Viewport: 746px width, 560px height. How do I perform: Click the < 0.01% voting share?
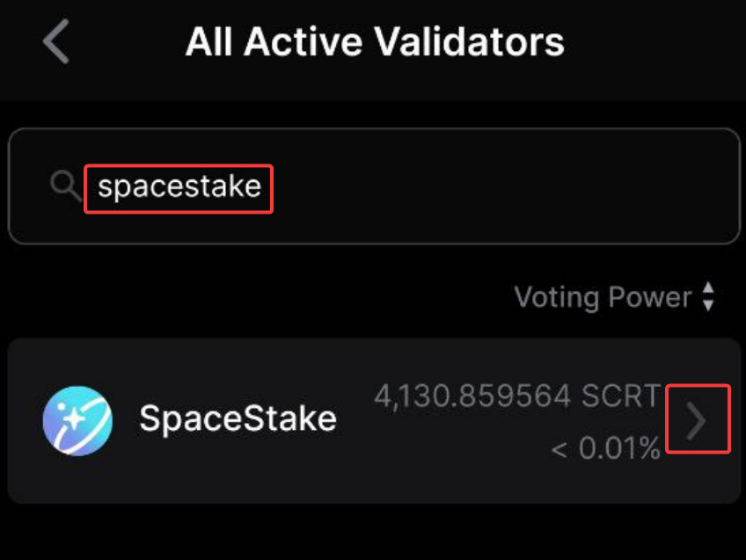605,449
